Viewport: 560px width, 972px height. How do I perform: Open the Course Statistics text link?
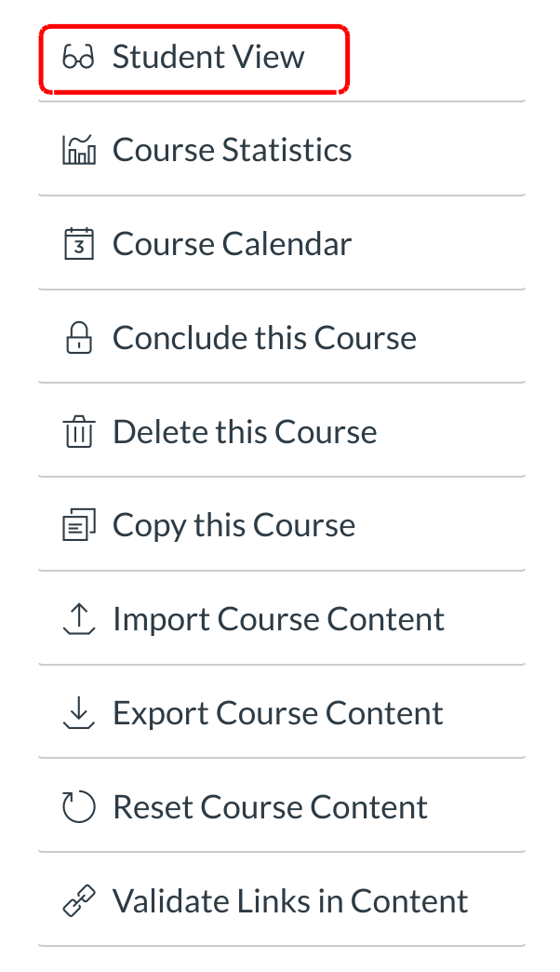point(232,151)
